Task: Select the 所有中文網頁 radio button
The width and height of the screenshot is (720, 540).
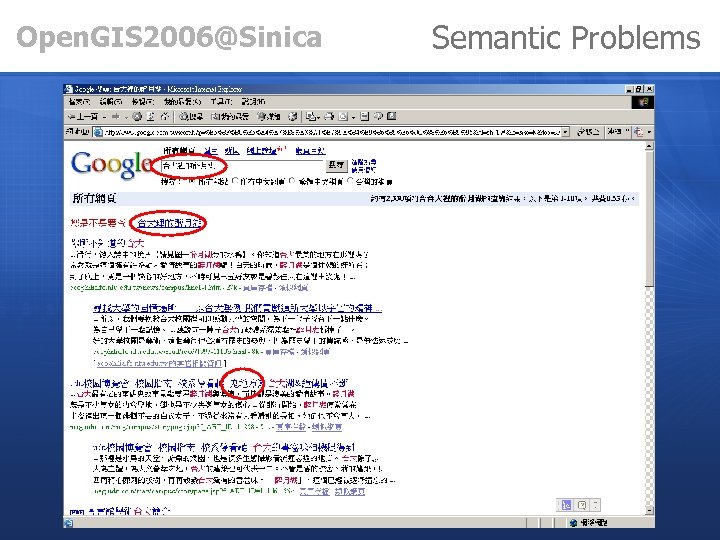Action: pyautogui.click(x=236, y=181)
